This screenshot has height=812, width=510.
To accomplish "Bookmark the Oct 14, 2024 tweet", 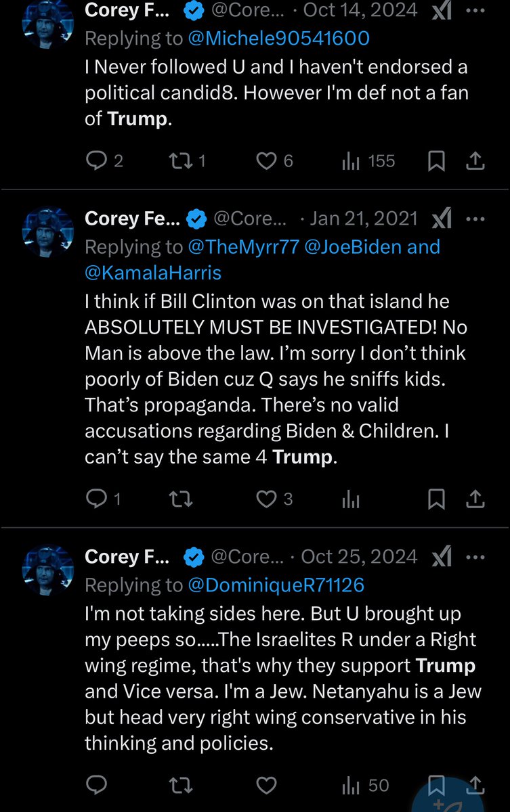I will pyautogui.click(x=437, y=161).
